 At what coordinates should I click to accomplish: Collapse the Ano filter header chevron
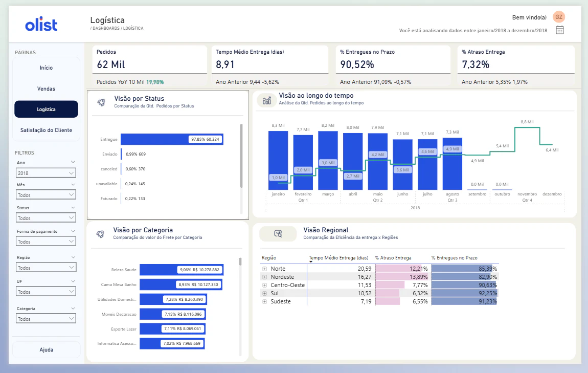coord(73,162)
